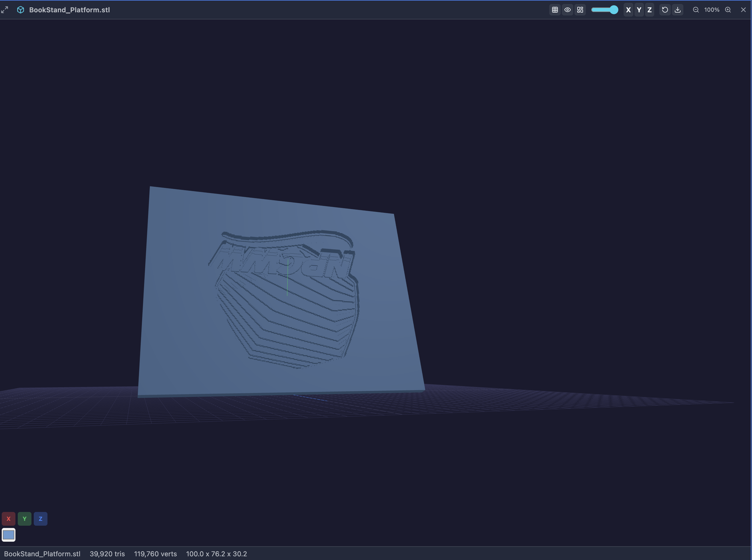Viewport: 752px width, 560px height.
Task: Click the 100% zoom level text
Action: 712,10
